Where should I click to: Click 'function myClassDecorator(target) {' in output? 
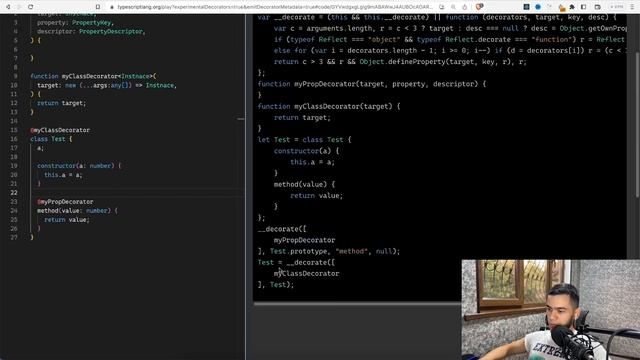pyautogui.click(x=329, y=107)
